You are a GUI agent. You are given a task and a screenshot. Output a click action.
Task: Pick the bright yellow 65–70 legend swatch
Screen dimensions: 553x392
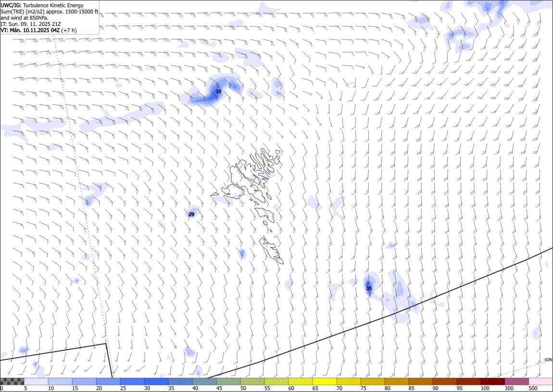(325, 381)
